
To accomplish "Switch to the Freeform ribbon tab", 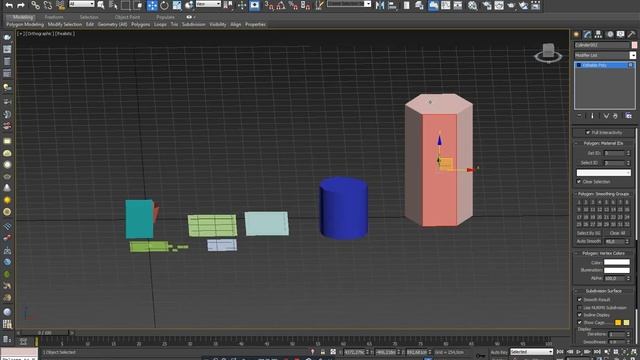I will [54, 17].
